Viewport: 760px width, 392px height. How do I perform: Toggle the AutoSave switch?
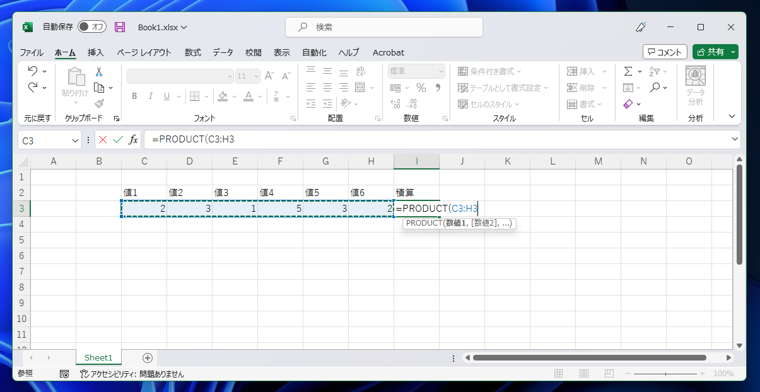tap(92, 27)
